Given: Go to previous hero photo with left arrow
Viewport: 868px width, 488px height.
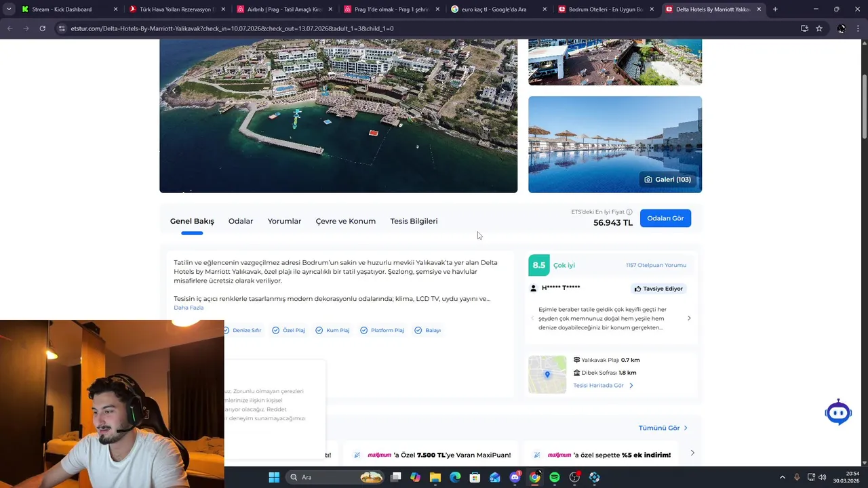Looking at the screenshot, I should [x=174, y=90].
